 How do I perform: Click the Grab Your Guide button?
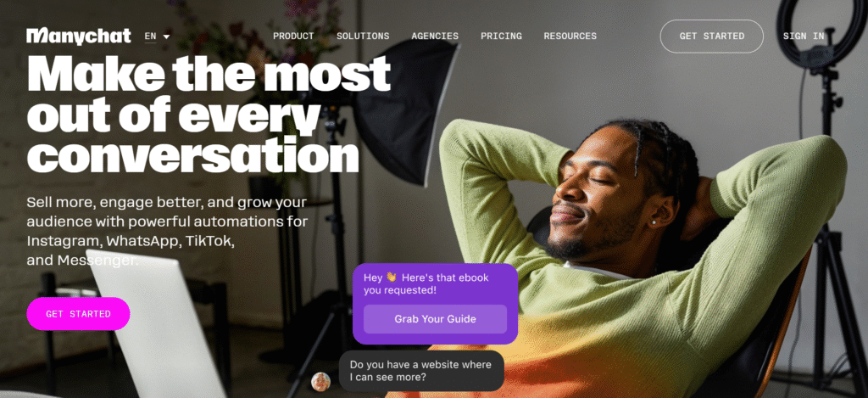(x=435, y=319)
